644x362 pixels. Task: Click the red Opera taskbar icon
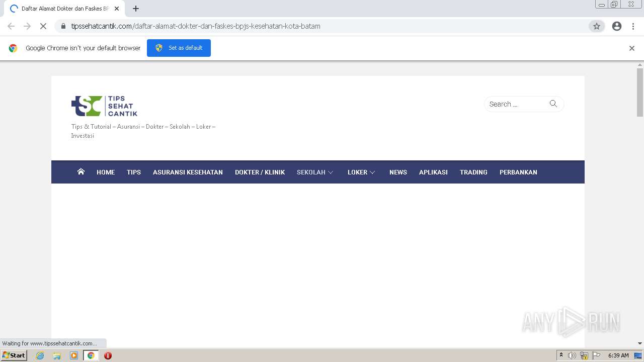tap(108, 355)
